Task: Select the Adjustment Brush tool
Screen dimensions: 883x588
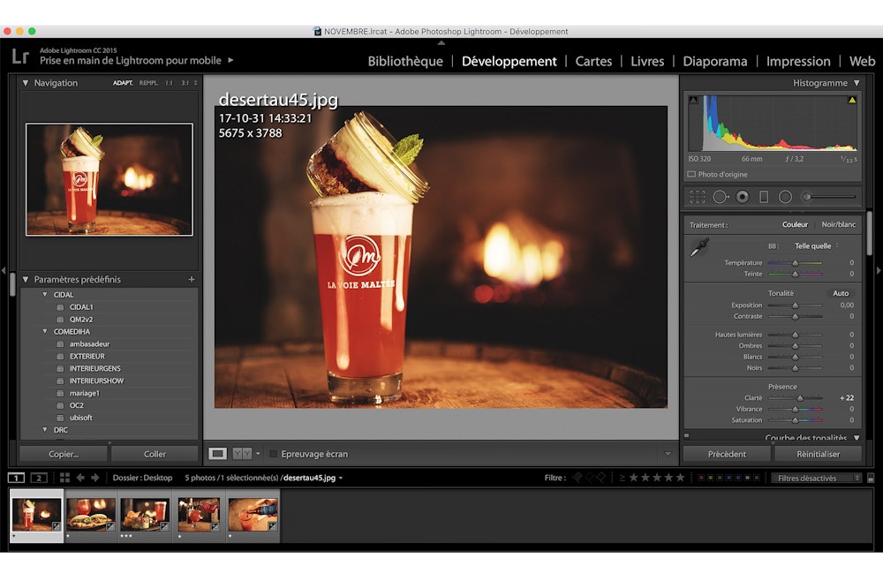Action: click(829, 197)
